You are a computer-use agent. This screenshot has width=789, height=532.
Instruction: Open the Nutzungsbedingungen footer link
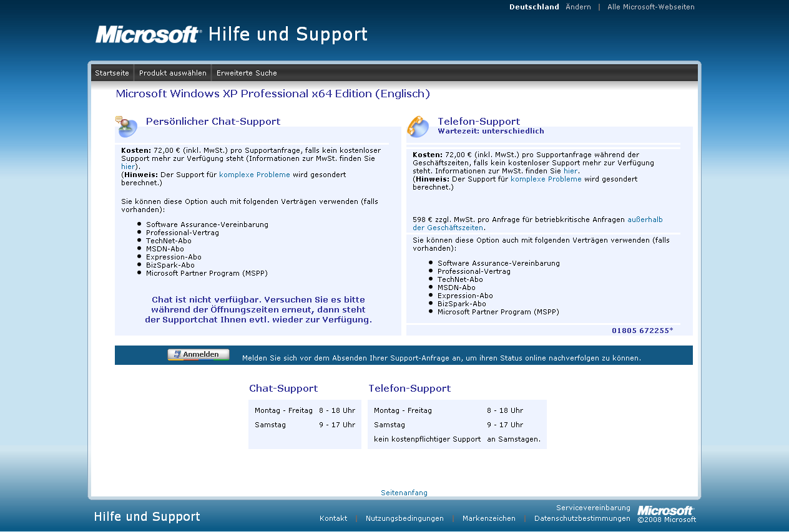coord(404,518)
